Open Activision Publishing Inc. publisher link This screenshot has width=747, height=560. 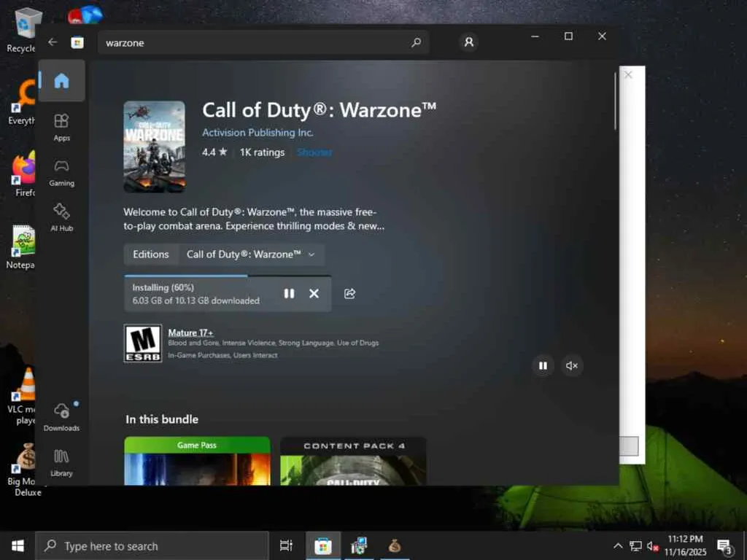[x=258, y=133]
